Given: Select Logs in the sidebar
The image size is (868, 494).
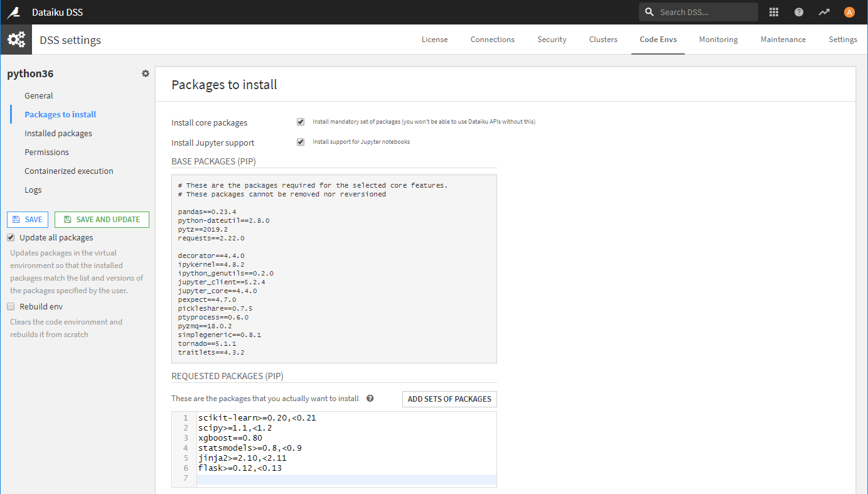Looking at the screenshot, I should tap(33, 190).
